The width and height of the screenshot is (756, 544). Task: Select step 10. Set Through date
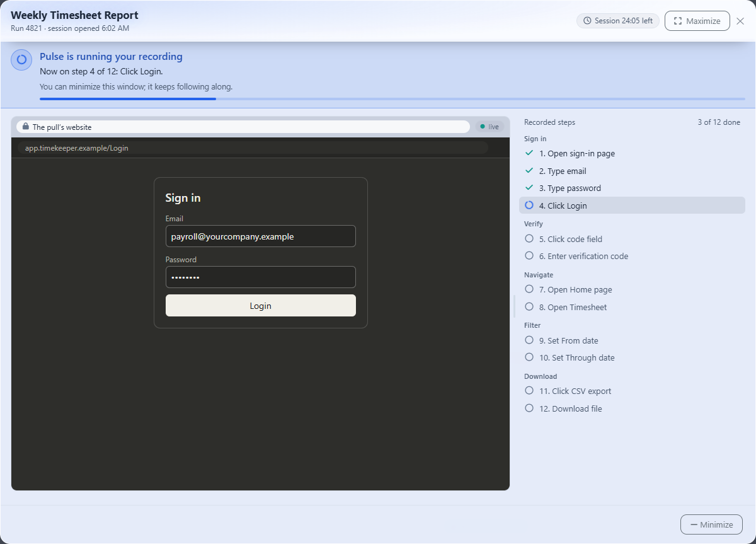pyautogui.click(x=632, y=357)
